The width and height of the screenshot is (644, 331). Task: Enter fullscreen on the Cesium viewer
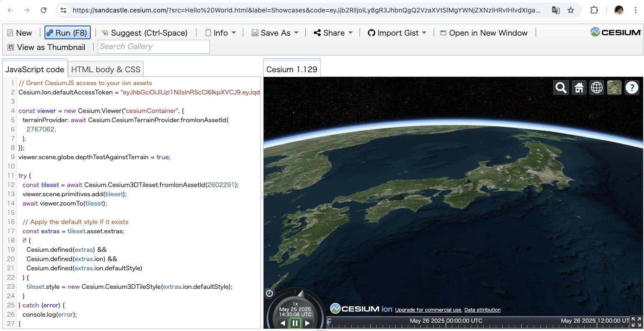pos(637,320)
